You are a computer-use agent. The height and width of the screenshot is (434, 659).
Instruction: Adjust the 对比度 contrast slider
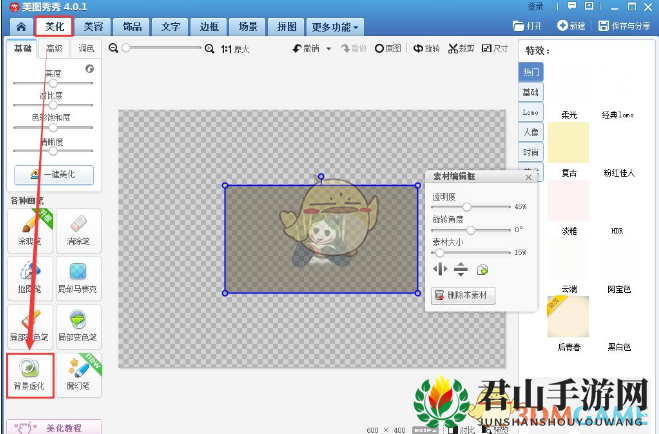[x=53, y=105]
